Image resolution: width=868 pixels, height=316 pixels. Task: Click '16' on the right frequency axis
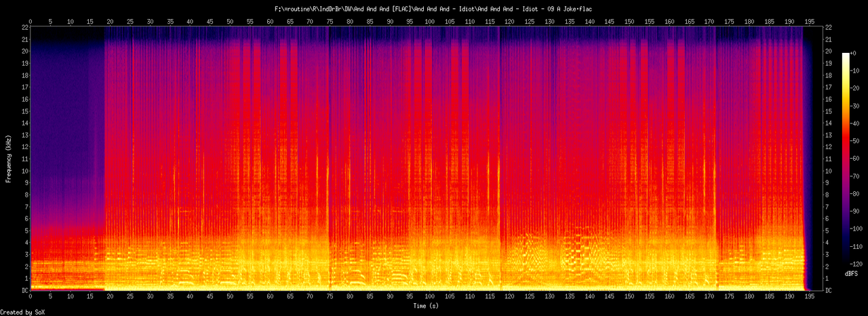829,99
